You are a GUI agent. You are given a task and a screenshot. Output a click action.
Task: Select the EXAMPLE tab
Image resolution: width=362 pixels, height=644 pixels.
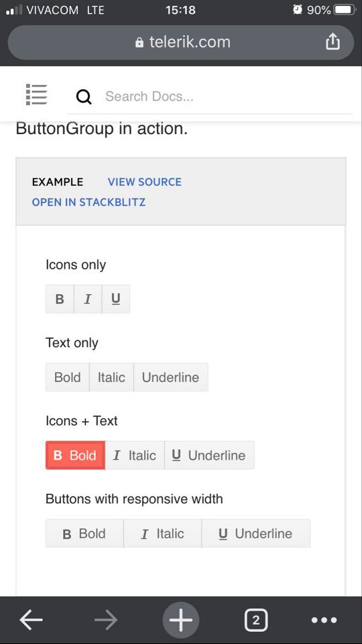click(58, 182)
